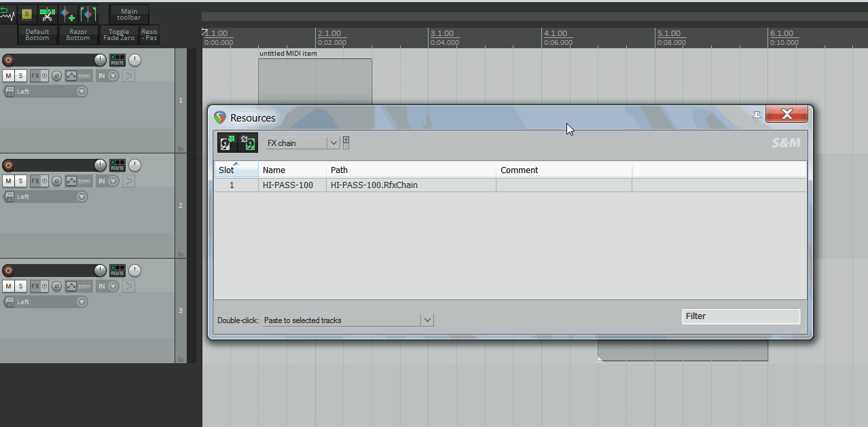The image size is (868, 427).
Task: Toggle FX bypass power button on track 1
Action: [44, 75]
